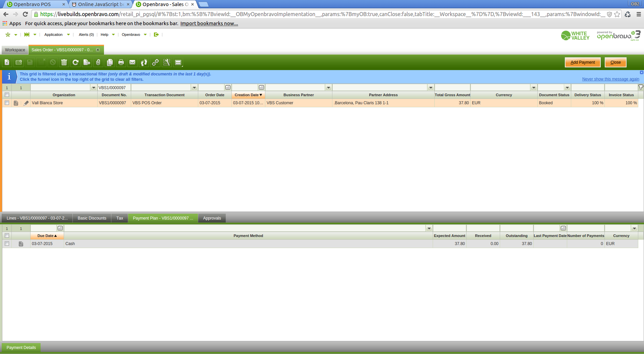Viewport: 644px width, 354px height.
Task: Print the sales order
Action: click(x=121, y=62)
